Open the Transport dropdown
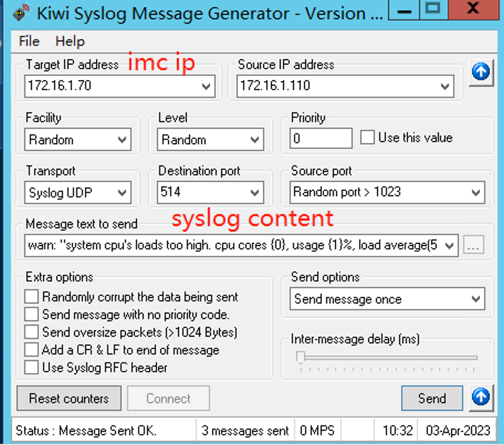 [78, 192]
